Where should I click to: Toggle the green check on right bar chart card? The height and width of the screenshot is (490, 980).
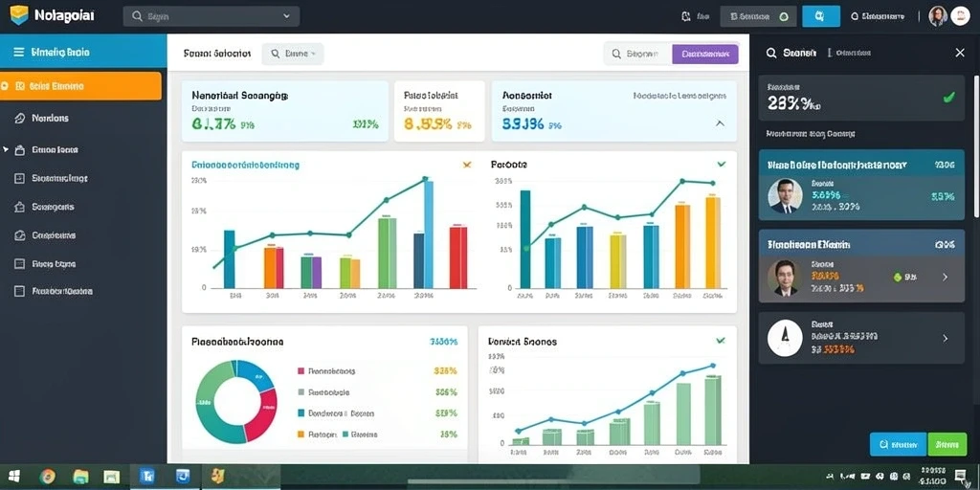click(722, 165)
